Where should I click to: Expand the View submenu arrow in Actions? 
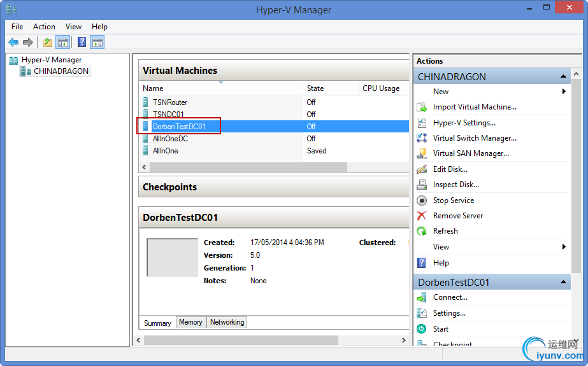point(564,246)
